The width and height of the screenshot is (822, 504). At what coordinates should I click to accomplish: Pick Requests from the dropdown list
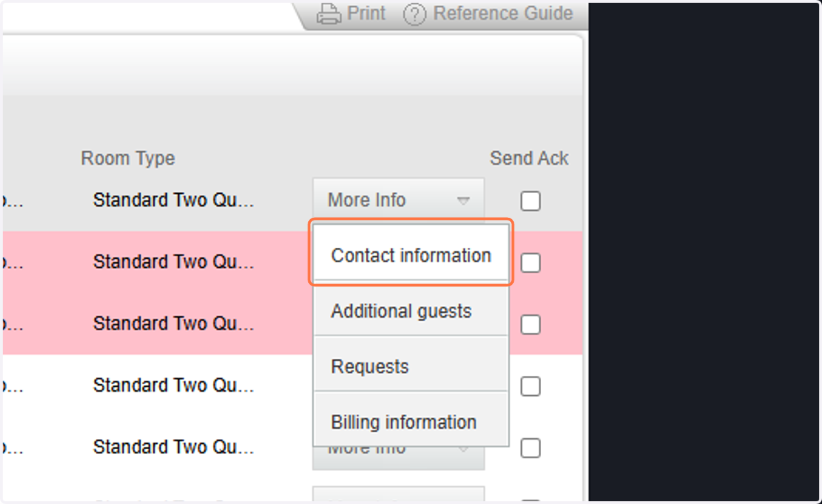point(411,366)
